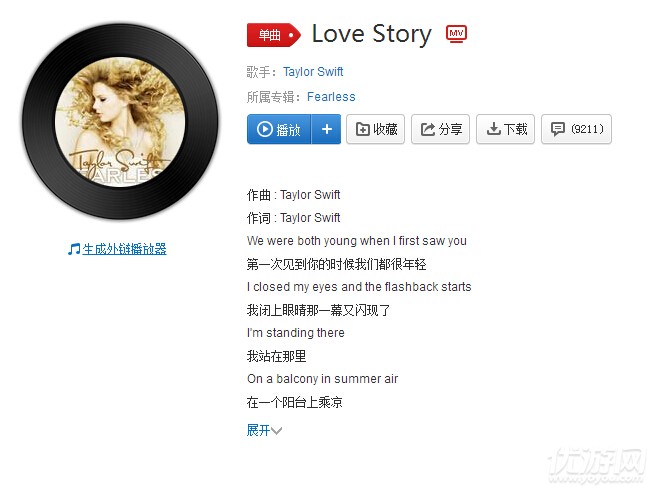
Task: Open Fearless album link
Action: (331, 97)
